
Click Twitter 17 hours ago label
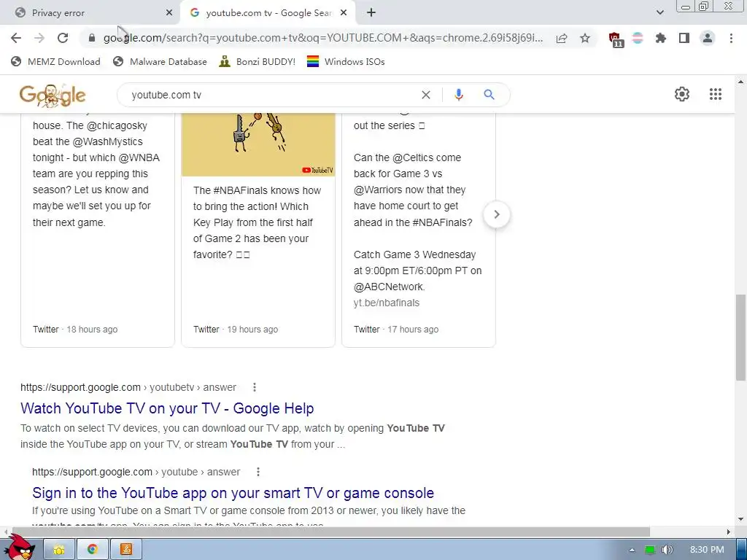[x=396, y=329]
